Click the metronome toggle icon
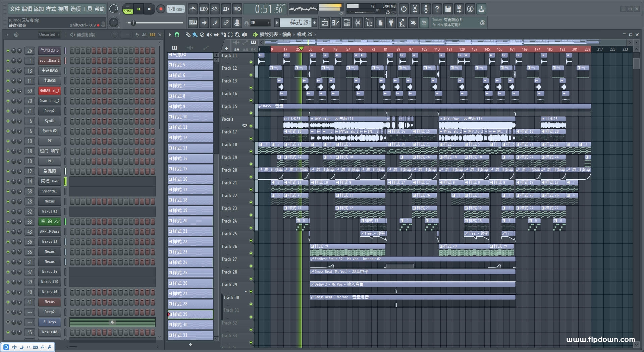 [x=193, y=9]
